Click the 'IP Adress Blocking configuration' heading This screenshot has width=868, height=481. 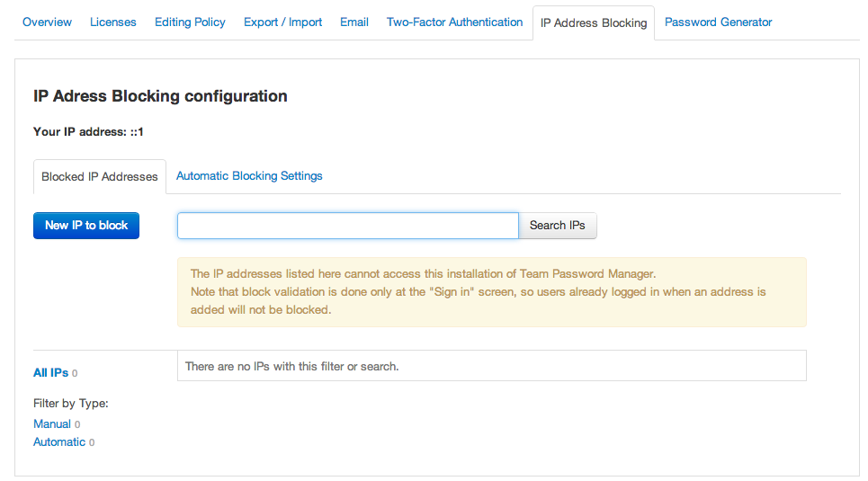[160, 96]
